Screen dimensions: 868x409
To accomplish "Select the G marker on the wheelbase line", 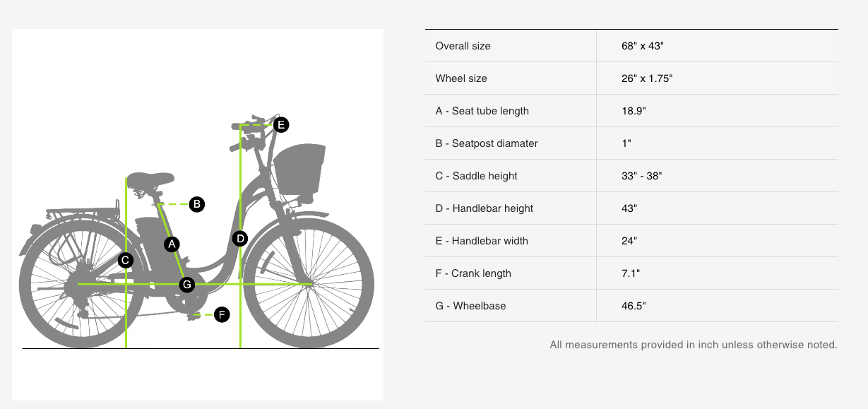I will [186, 285].
